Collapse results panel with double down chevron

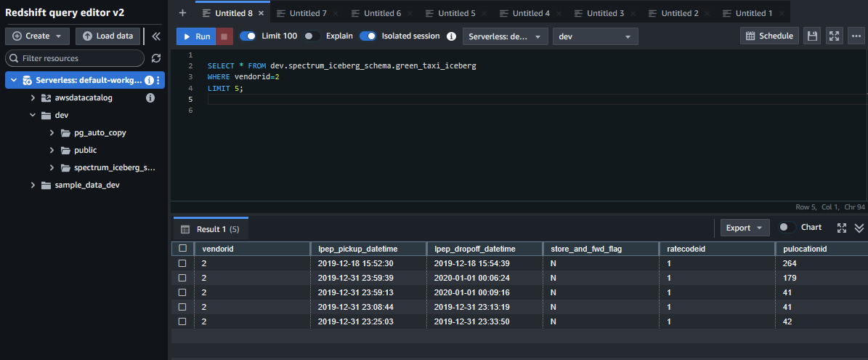point(859,228)
